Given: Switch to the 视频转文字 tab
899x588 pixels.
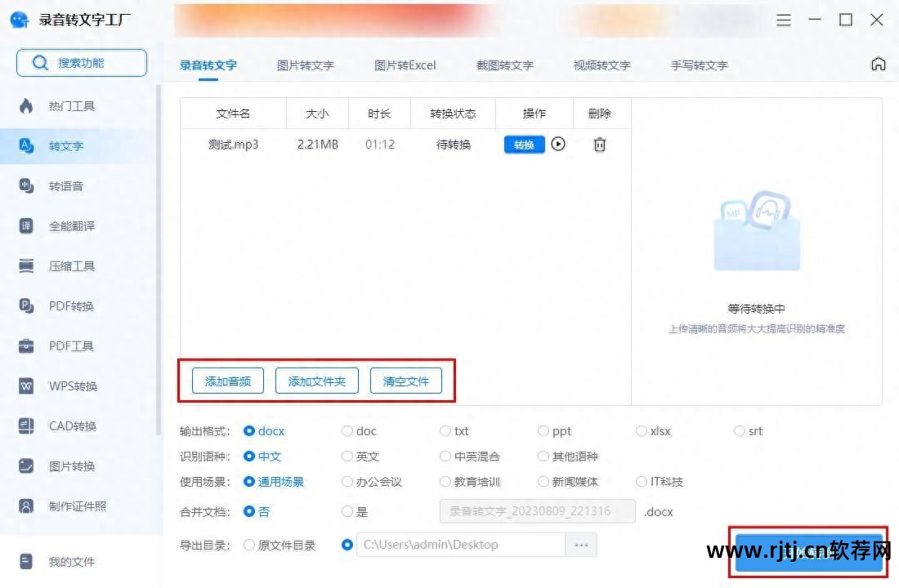Looking at the screenshot, I should click(x=602, y=65).
